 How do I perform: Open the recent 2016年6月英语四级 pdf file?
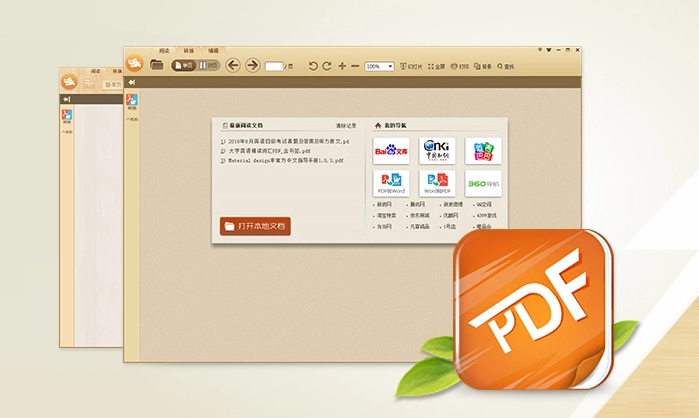pos(288,141)
